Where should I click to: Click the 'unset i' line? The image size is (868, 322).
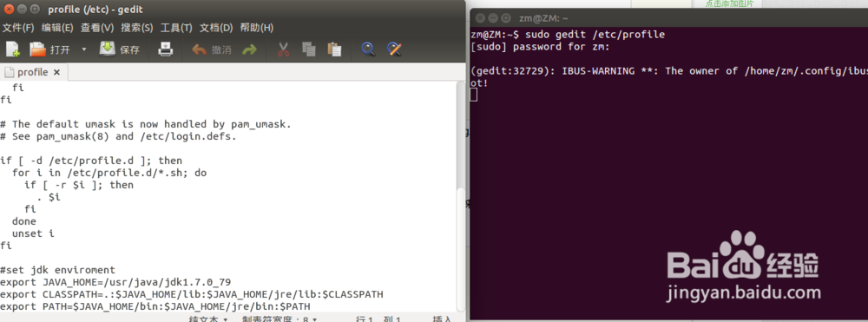33,233
